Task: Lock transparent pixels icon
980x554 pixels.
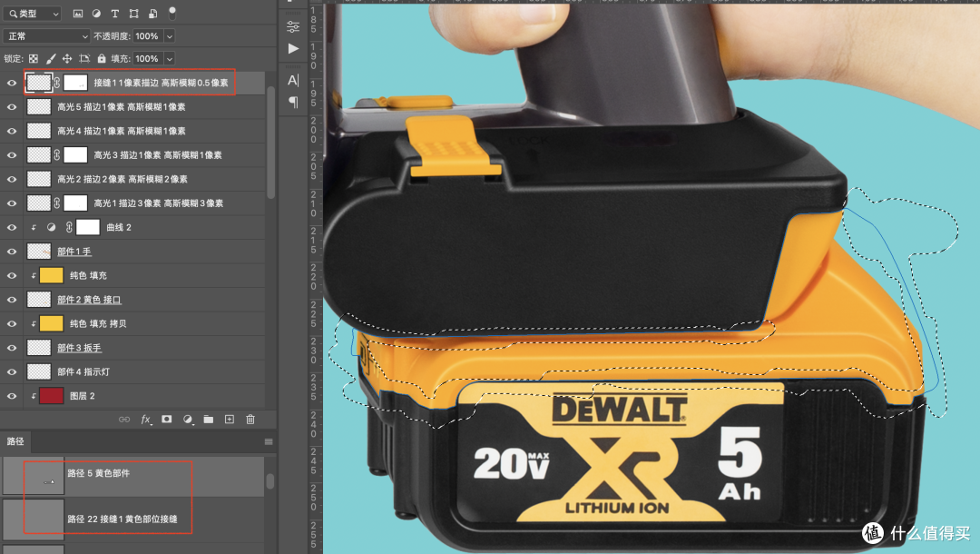Action: (34, 59)
